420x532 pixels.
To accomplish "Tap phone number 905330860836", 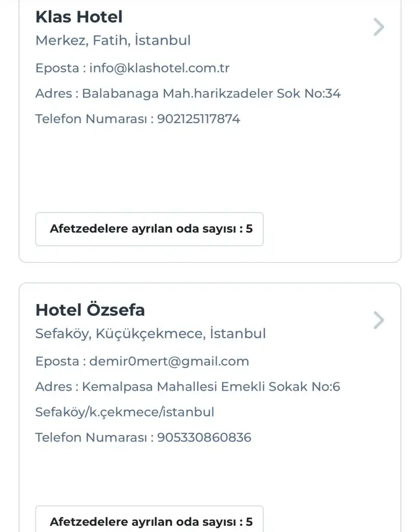I will pyautogui.click(x=204, y=437).
